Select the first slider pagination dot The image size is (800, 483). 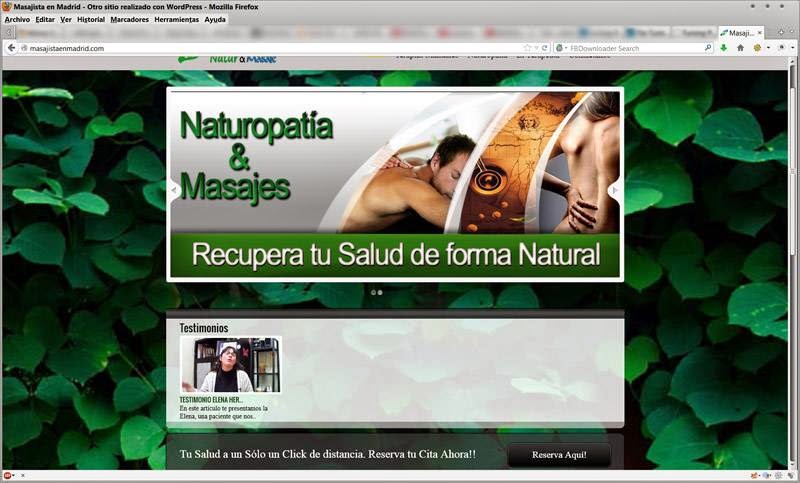pyautogui.click(x=373, y=293)
